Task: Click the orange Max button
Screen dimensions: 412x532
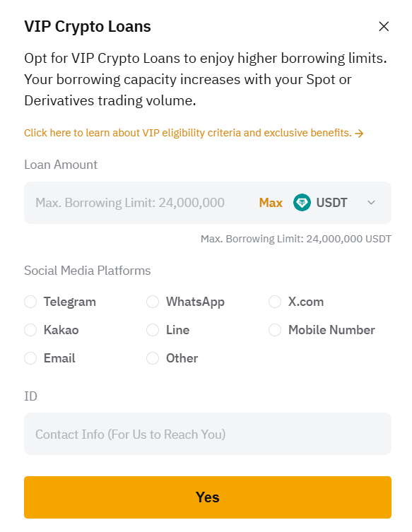Action: point(271,203)
